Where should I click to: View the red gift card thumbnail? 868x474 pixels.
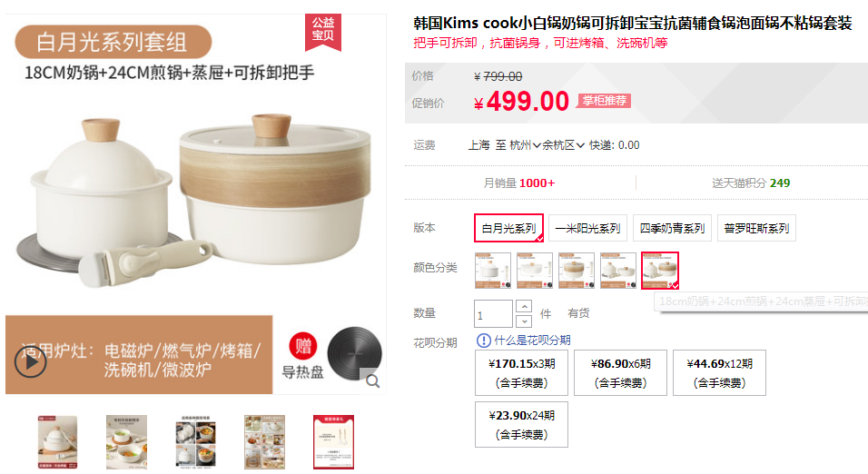[x=333, y=442]
